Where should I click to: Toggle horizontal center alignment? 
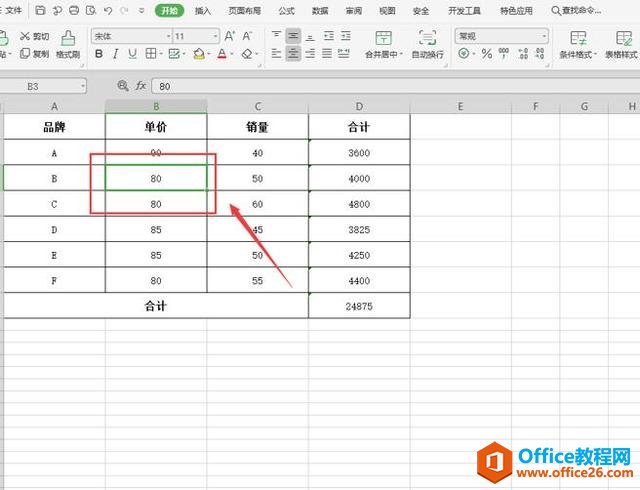pyautogui.click(x=293, y=53)
